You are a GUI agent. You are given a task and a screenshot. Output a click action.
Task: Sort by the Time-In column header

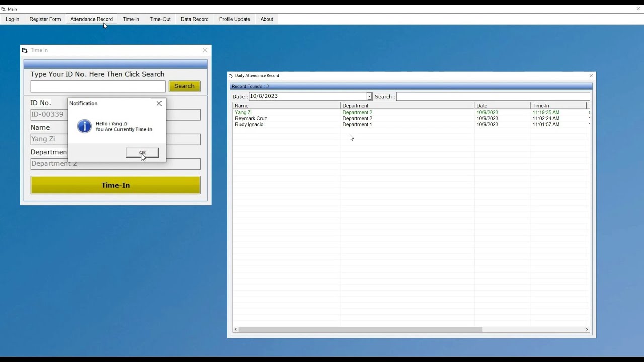coord(558,106)
